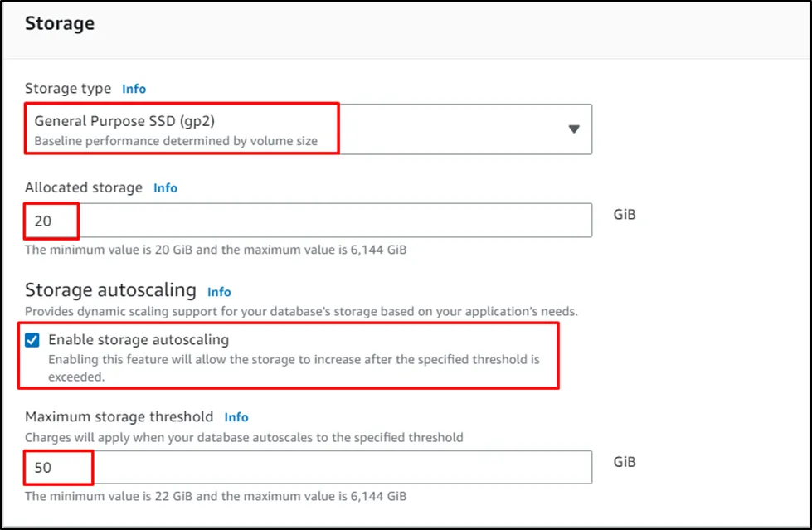The width and height of the screenshot is (812, 530).
Task: Open Info link next to Storage type
Action: tap(134, 89)
